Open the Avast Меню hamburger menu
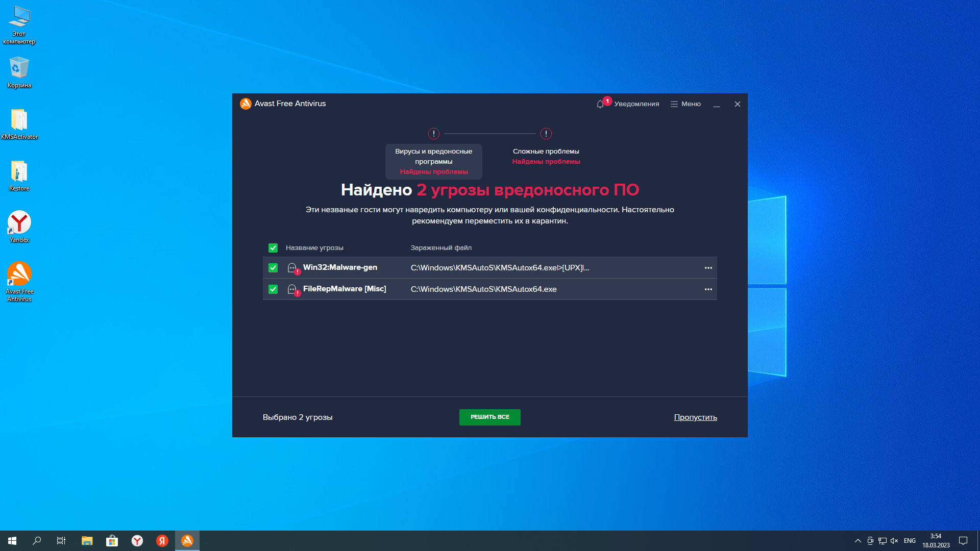 [685, 104]
